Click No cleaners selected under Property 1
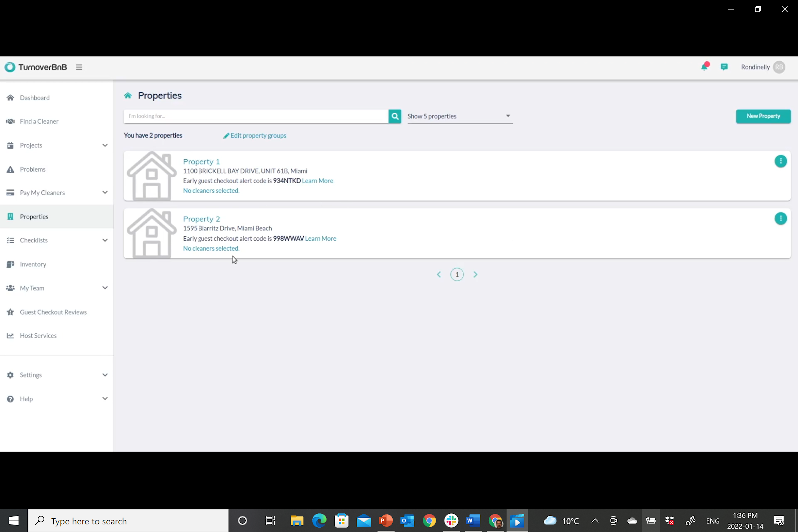Screen dimensions: 798x532 coord(211,191)
